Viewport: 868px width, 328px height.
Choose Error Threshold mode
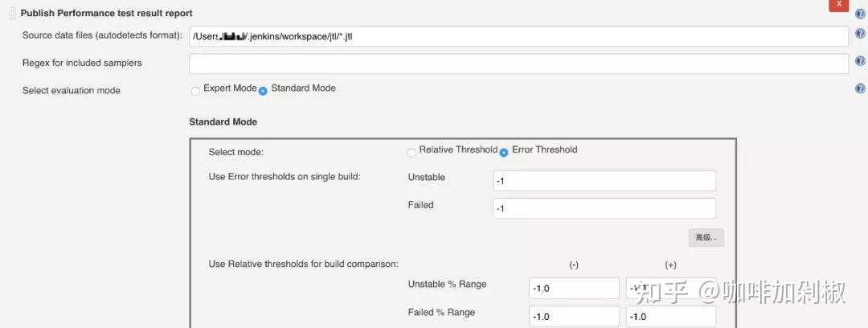(x=504, y=152)
